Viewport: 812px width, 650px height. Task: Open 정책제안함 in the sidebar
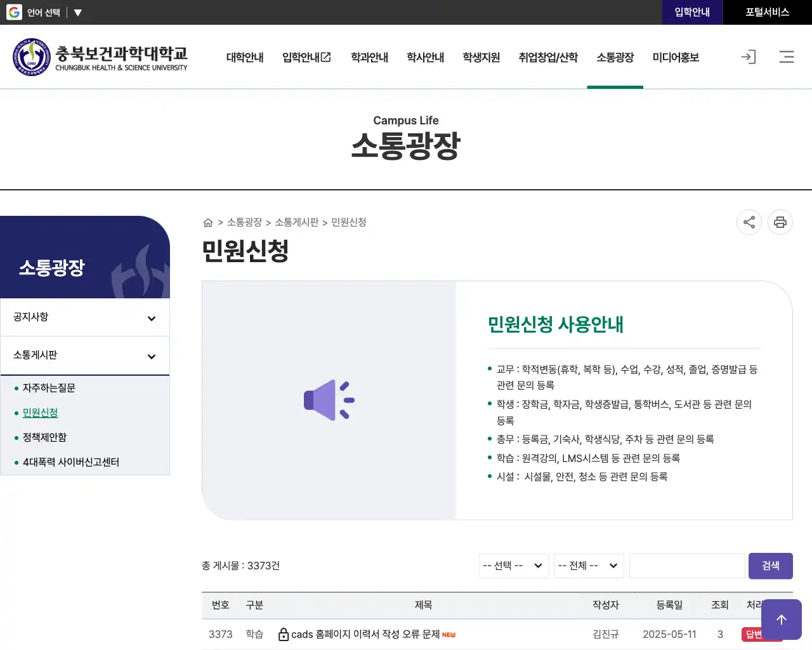[44, 437]
